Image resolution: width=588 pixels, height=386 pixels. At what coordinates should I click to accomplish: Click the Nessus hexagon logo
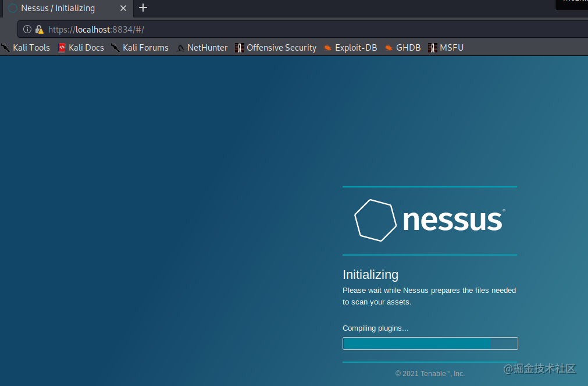tap(375, 221)
